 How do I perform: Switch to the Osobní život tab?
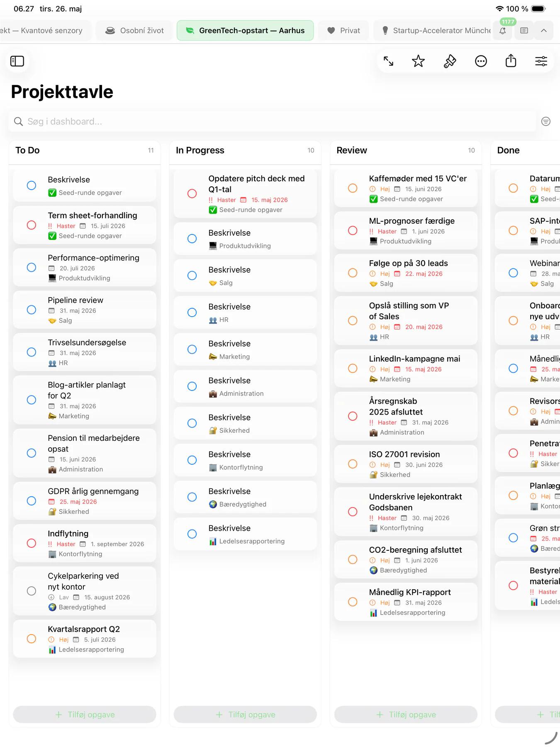pos(134,30)
